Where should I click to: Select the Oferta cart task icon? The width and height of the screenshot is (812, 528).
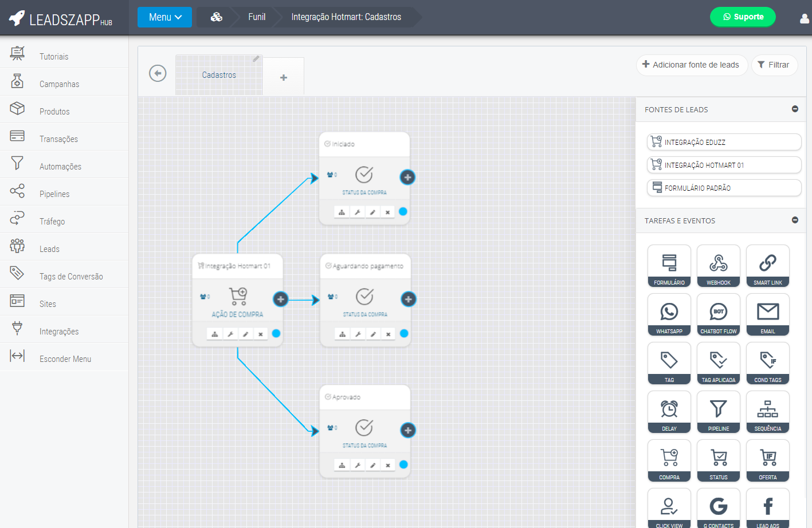click(x=767, y=460)
